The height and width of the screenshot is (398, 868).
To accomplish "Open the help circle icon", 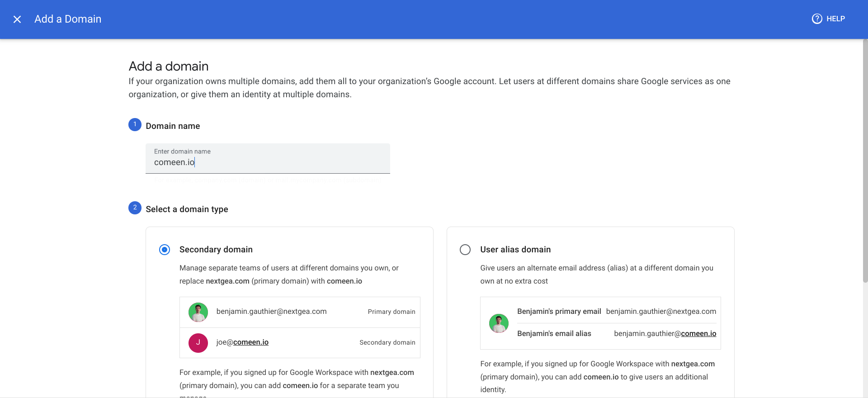I will tap(817, 19).
